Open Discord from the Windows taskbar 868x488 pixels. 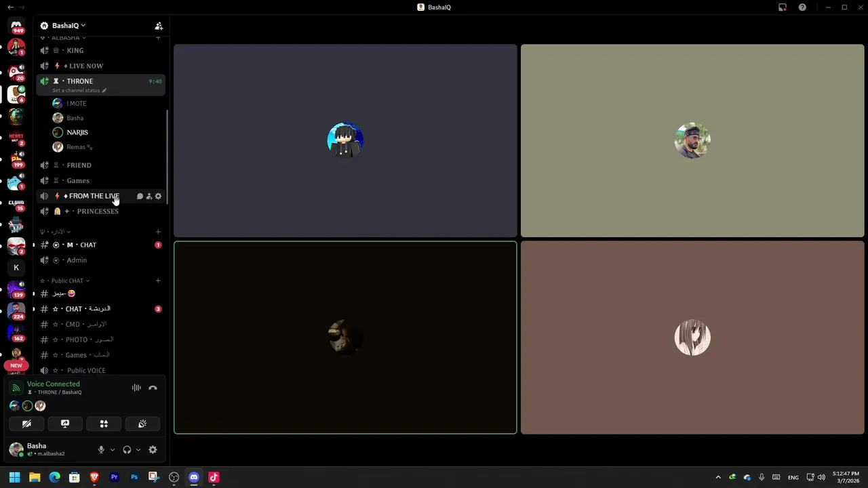click(194, 477)
